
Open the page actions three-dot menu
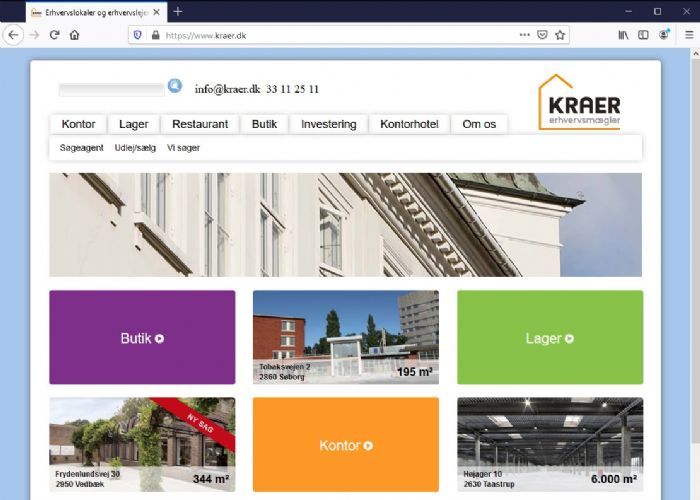tap(525, 35)
